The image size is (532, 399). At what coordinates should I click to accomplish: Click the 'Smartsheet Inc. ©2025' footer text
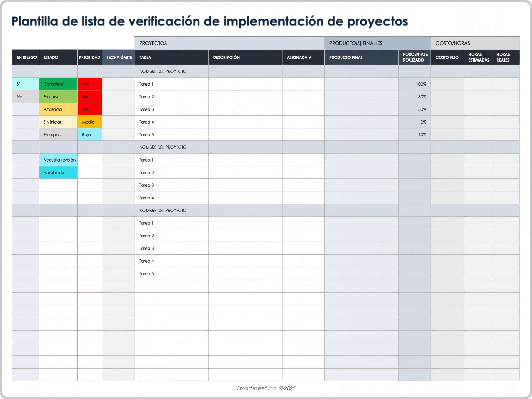click(266, 388)
